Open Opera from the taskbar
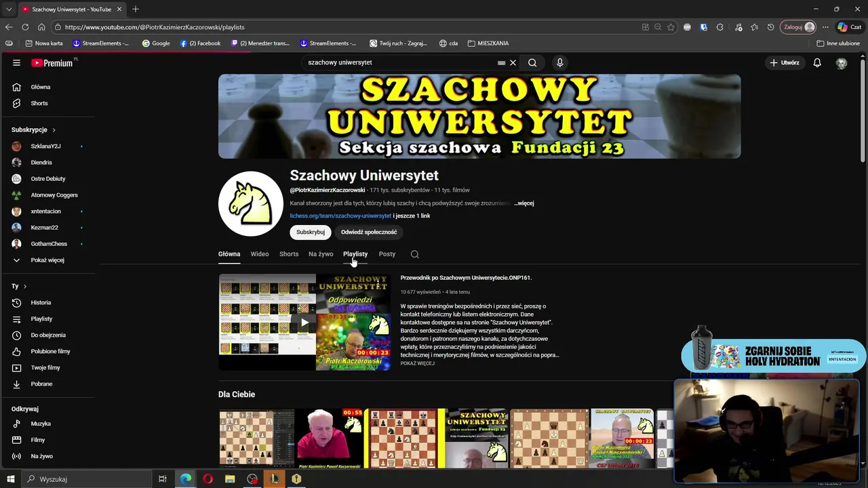Image resolution: width=868 pixels, height=488 pixels. pos(208,479)
